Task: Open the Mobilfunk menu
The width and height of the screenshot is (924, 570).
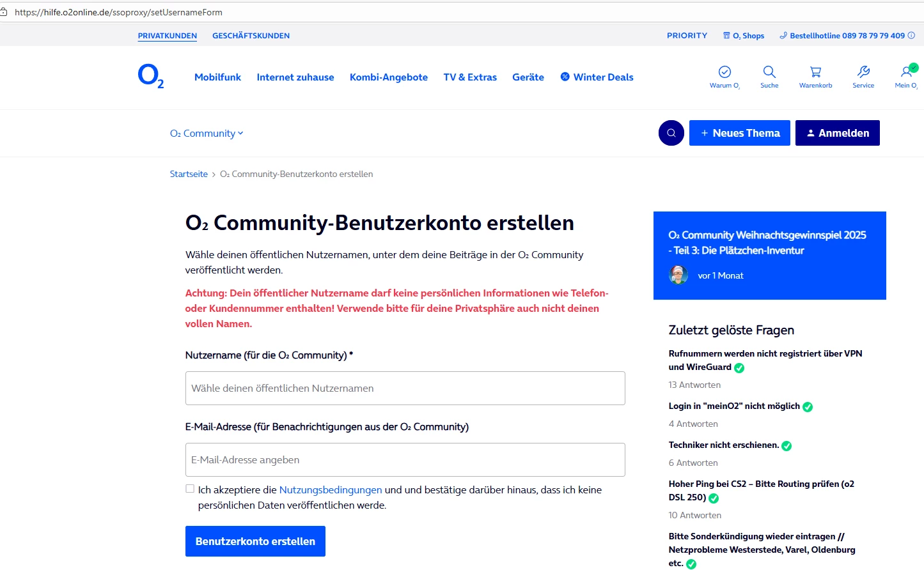Action: [x=217, y=77]
